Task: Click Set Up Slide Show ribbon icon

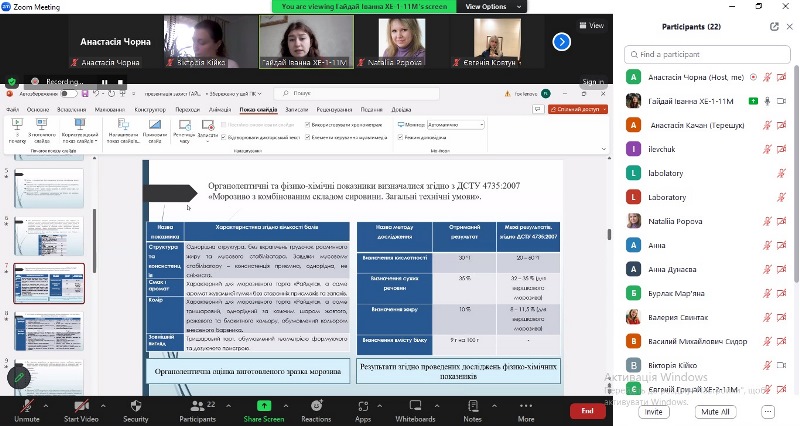Action: 123,124
